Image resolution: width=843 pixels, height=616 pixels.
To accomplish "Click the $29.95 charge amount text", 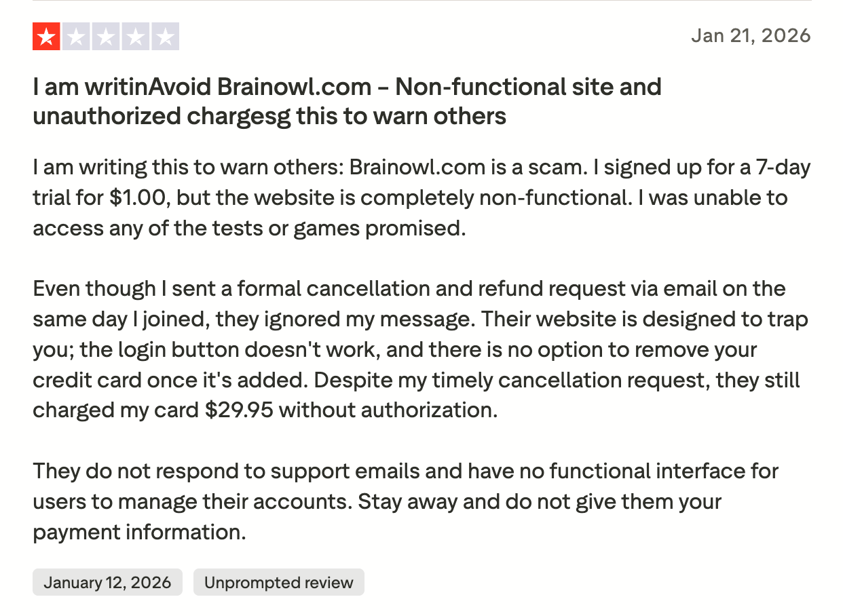I will [x=238, y=410].
